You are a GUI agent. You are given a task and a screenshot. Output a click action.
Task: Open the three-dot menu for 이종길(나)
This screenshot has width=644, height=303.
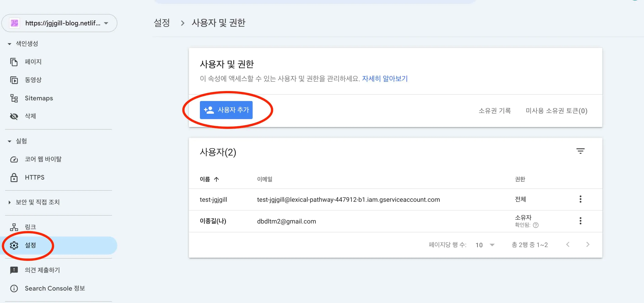click(x=581, y=221)
